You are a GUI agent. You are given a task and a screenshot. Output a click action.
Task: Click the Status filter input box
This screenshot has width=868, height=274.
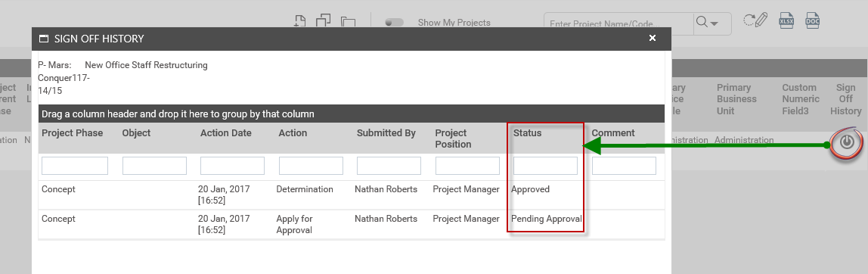coord(545,166)
